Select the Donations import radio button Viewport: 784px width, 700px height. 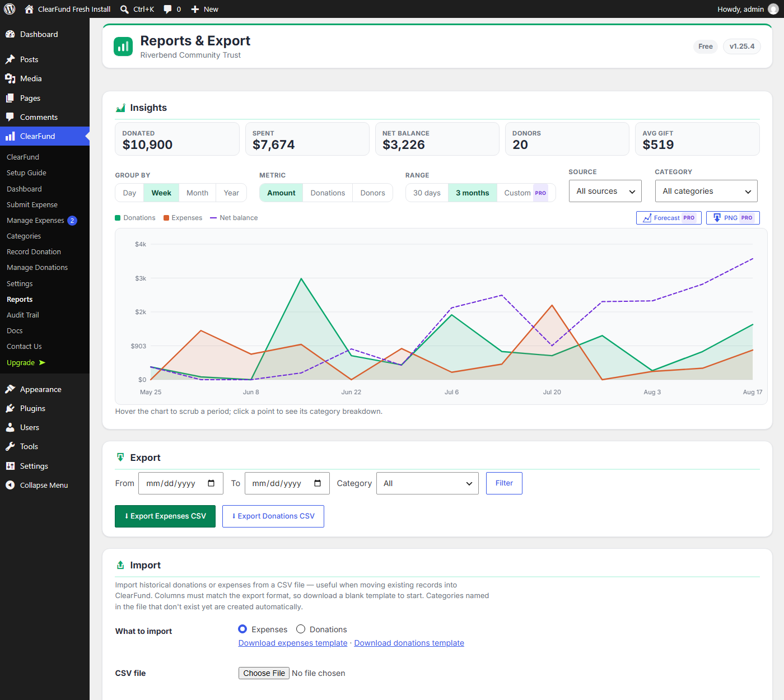[301, 629]
